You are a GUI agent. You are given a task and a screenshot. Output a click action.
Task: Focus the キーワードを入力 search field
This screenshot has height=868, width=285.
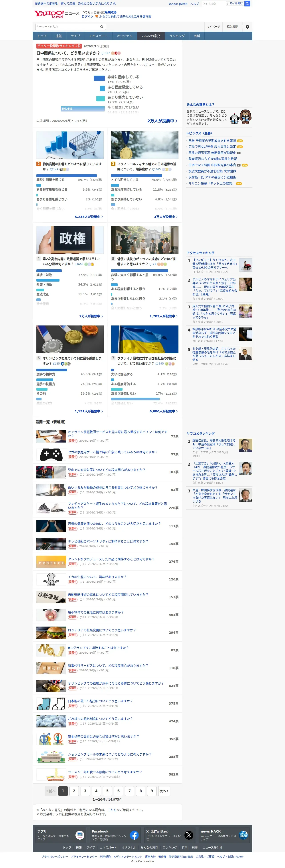pyautogui.click(x=67, y=27)
